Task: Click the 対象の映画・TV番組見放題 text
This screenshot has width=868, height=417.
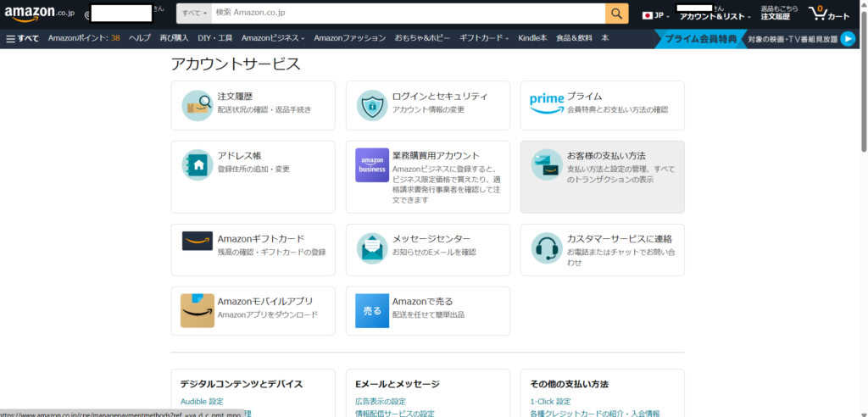Action: tap(793, 39)
